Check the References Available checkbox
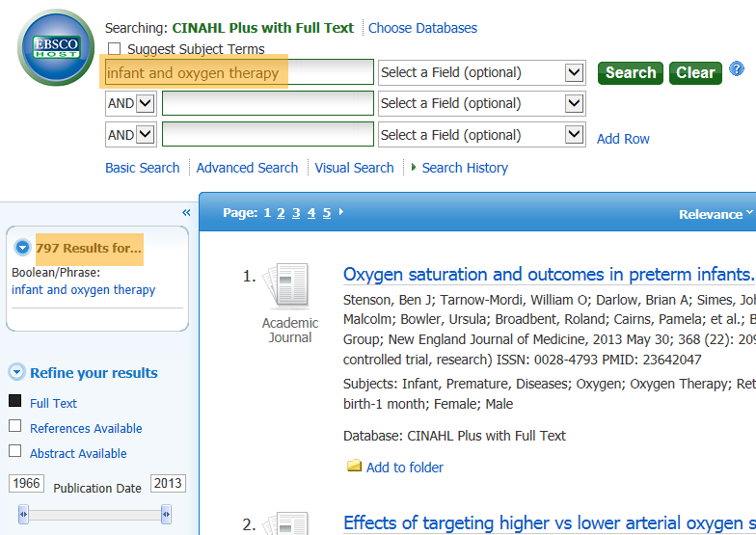Image resolution: width=756 pixels, height=535 pixels. [x=14, y=427]
